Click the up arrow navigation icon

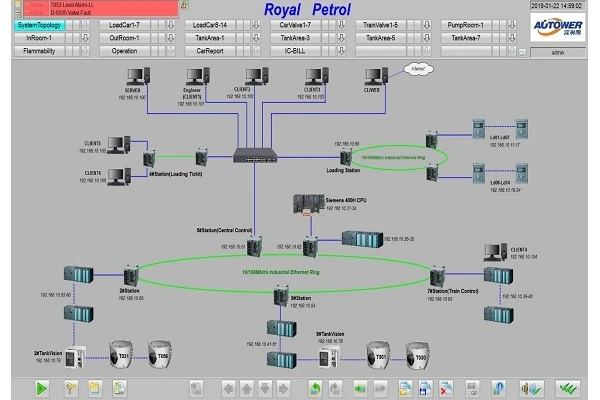[247, 389]
